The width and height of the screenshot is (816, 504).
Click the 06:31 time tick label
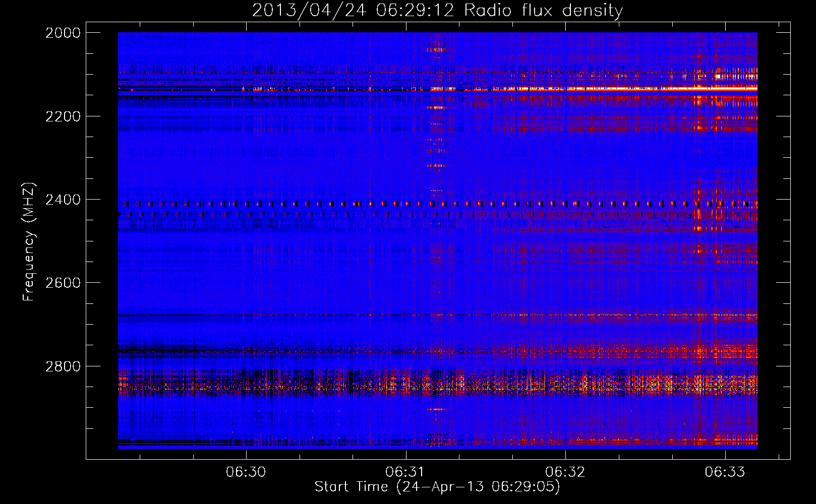[405, 472]
